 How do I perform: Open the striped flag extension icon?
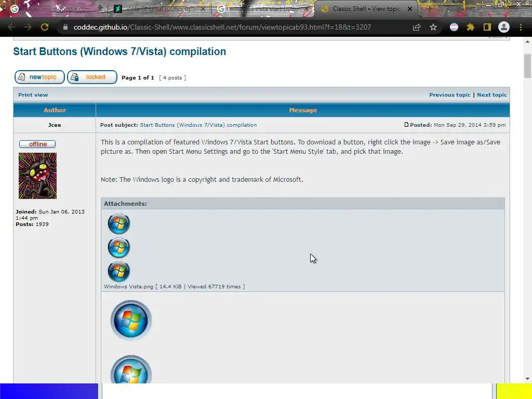click(454, 27)
